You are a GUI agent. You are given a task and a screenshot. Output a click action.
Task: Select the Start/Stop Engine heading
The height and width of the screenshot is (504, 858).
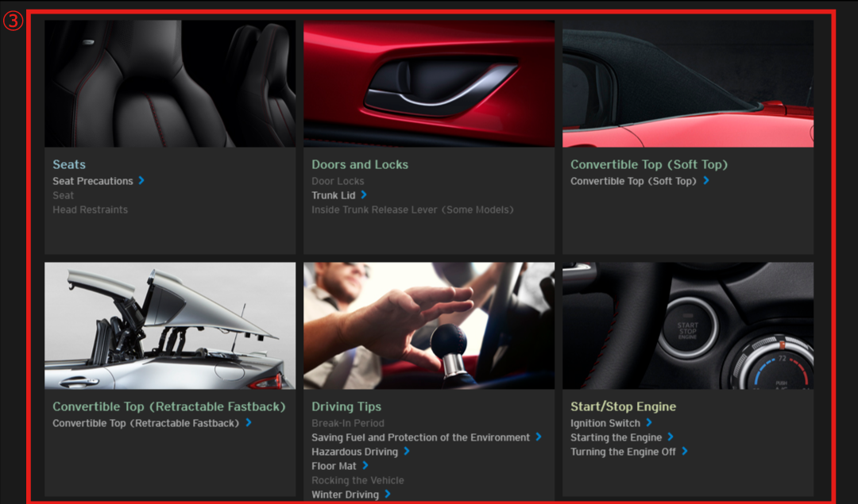(623, 406)
